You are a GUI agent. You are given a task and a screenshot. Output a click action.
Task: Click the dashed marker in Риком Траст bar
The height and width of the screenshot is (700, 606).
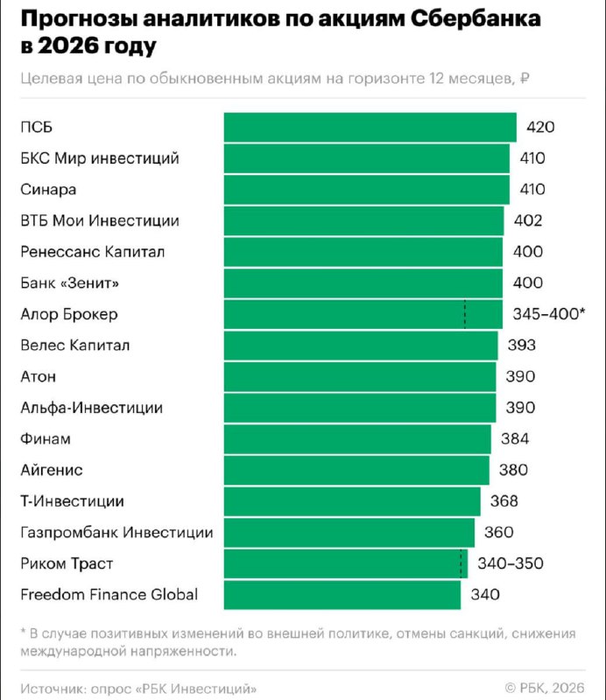pos(461,563)
